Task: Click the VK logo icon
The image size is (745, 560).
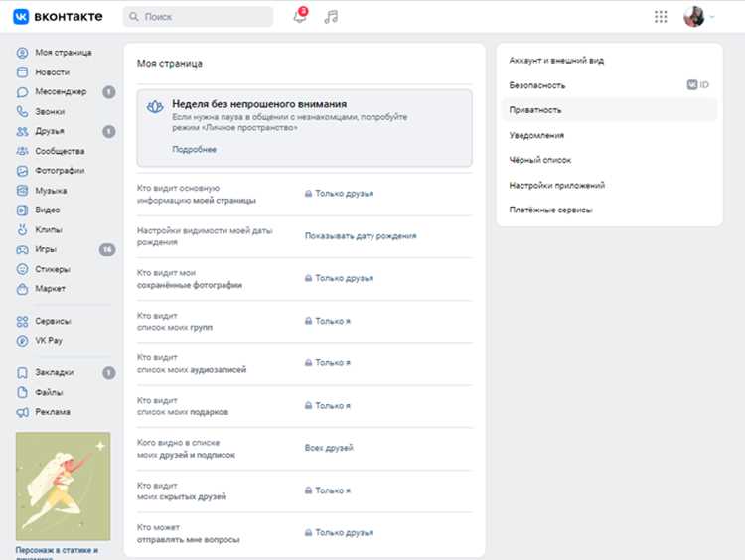Action: pyautogui.click(x=21, y=16)
